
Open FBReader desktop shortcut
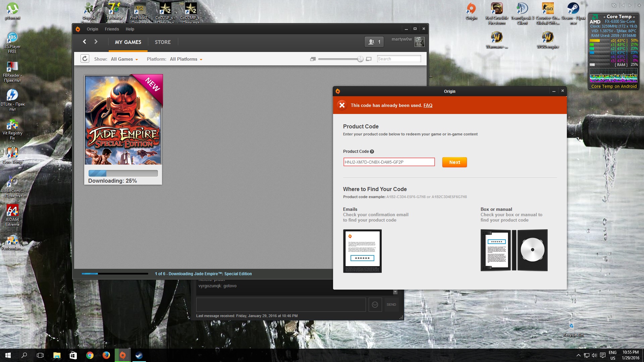pyautogui.click(x=12, y=71)
